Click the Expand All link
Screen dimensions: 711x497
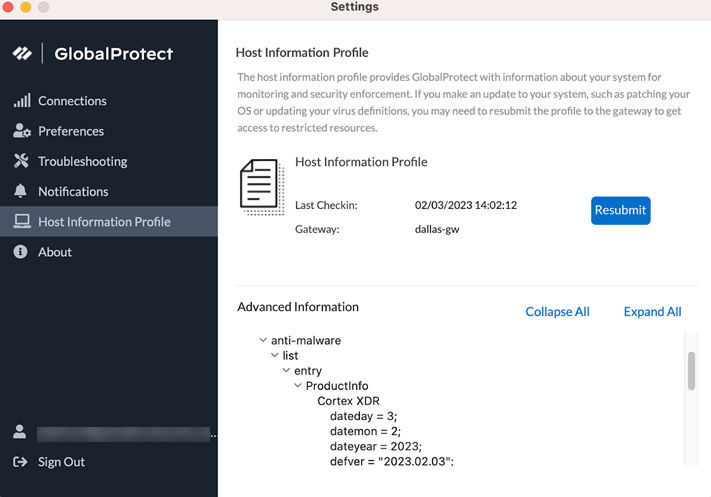point(652,311)
